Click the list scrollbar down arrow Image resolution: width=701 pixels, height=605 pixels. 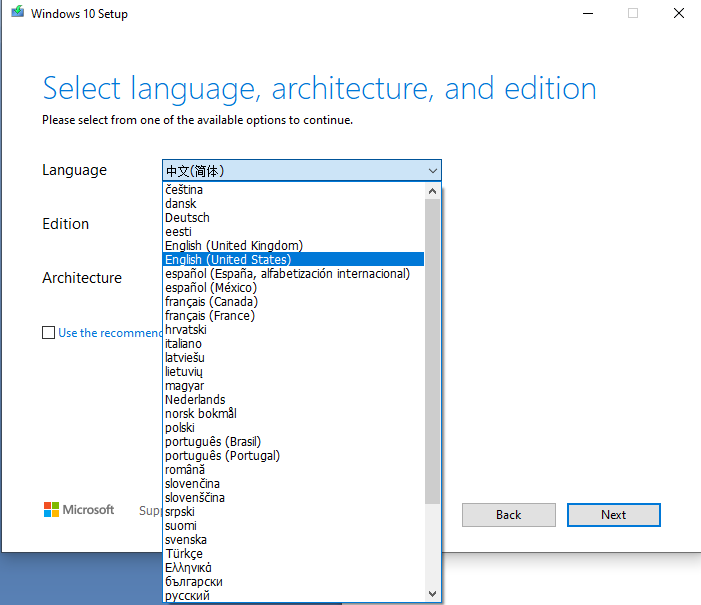pos(432,594)
